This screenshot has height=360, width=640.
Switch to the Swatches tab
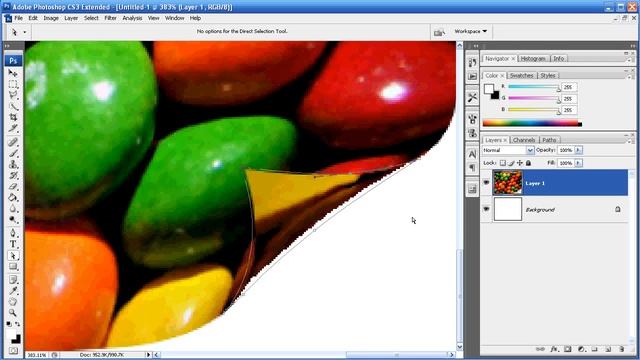522,76
